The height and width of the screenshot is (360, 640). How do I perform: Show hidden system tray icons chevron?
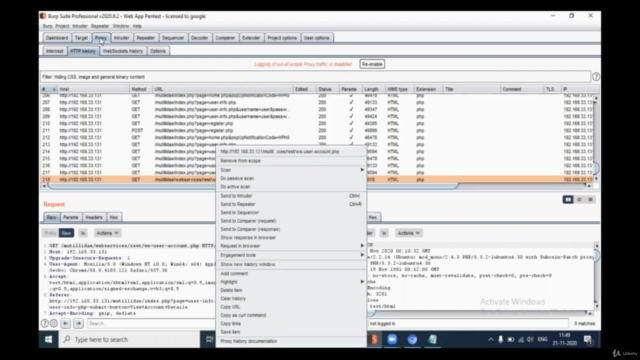491,339
